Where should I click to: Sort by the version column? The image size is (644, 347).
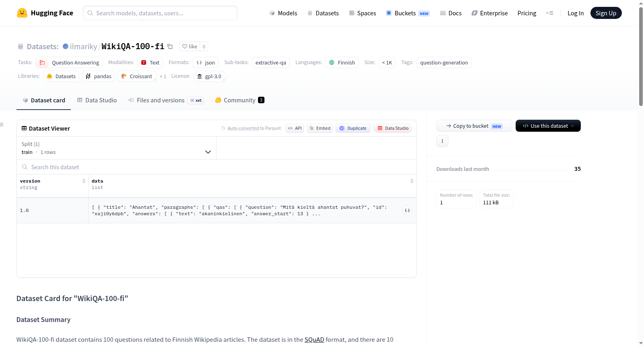point(84,181)
